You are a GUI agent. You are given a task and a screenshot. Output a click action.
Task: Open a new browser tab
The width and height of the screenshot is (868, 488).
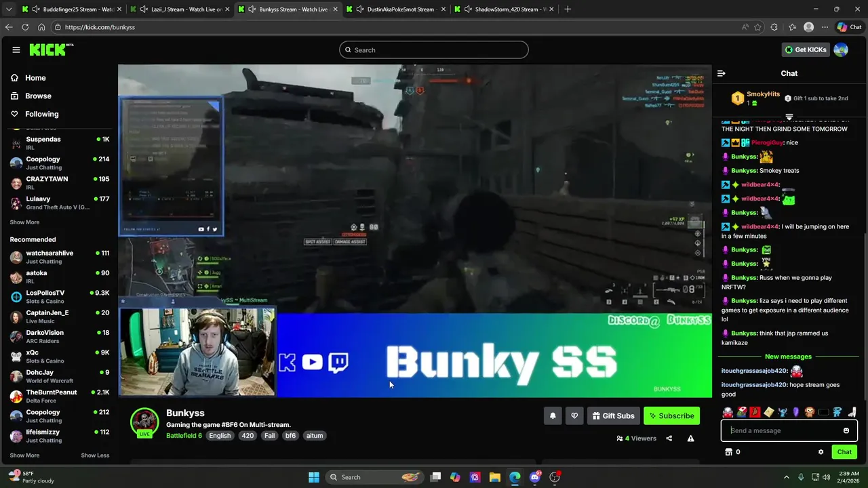(568, 9)
